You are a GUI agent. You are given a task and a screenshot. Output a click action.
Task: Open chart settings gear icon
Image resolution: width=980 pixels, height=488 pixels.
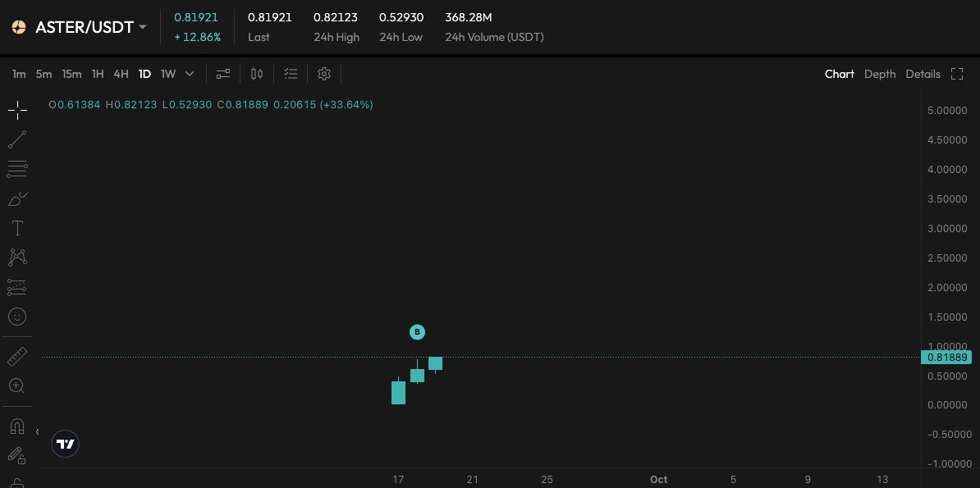point(323,74)
